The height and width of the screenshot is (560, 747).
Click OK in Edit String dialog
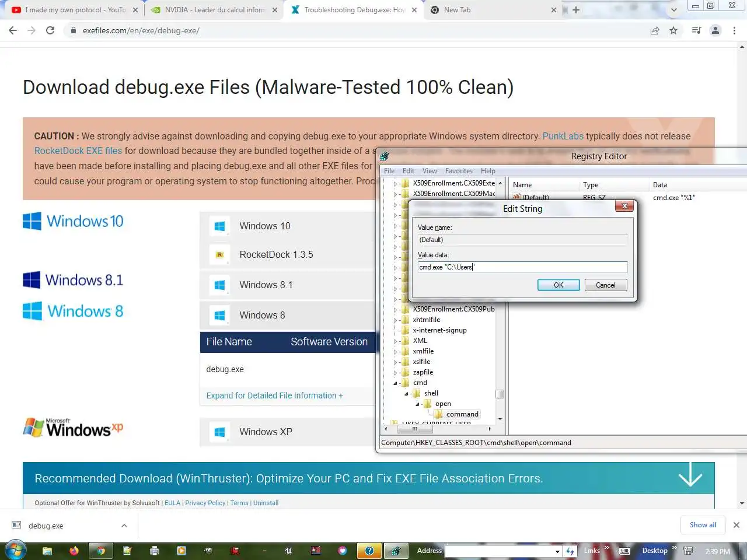pos(558,285)
